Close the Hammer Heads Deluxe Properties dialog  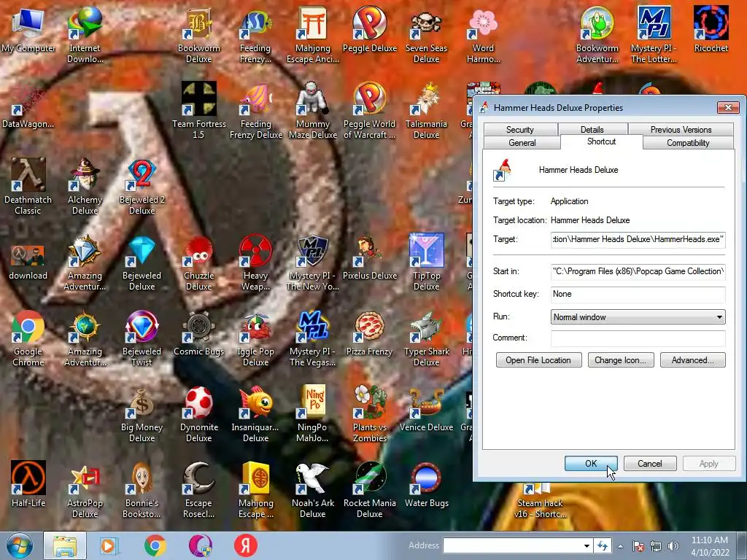[728, 108]
